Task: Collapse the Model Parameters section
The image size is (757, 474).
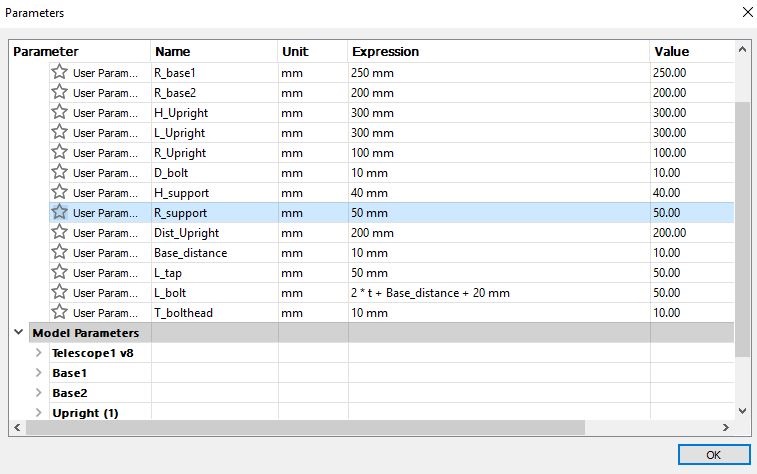Action: 19,332
